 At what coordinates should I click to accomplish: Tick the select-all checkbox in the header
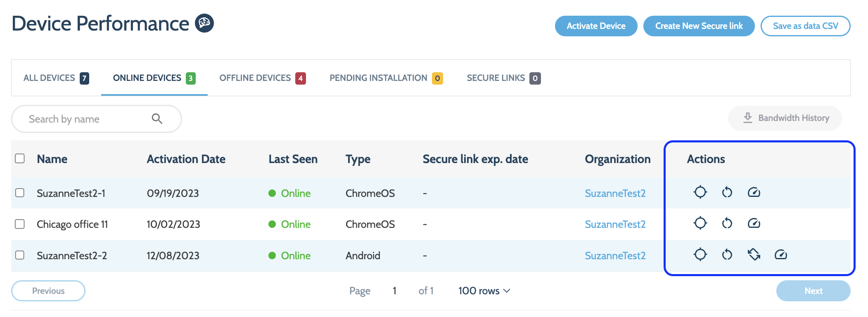coord(20,158)
